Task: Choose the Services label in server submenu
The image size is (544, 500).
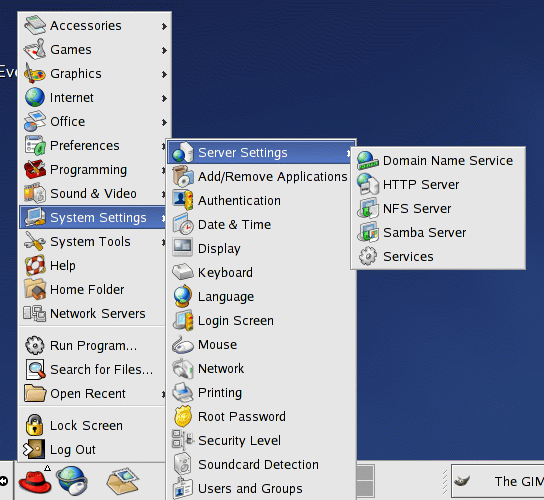Action: [408, 256]
